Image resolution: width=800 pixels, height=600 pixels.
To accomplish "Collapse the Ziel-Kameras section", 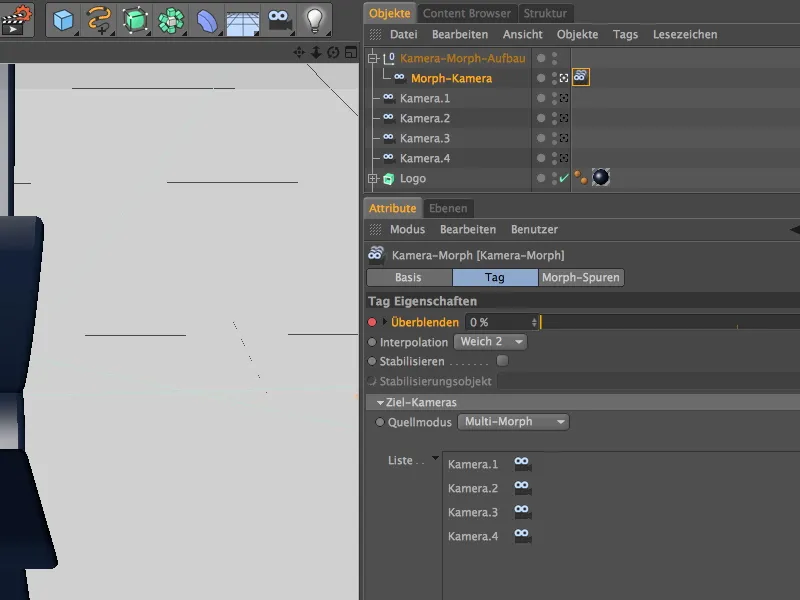I will click(380, 403).
